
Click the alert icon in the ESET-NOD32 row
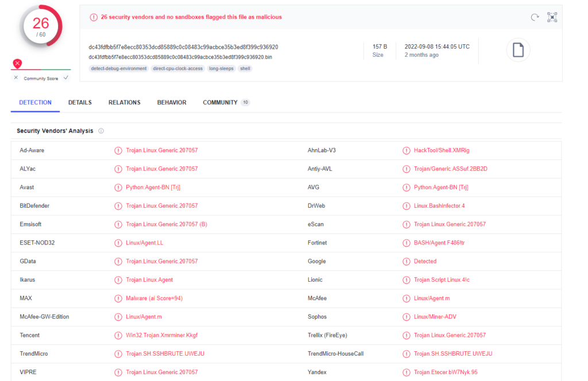[x=118, y=243]
